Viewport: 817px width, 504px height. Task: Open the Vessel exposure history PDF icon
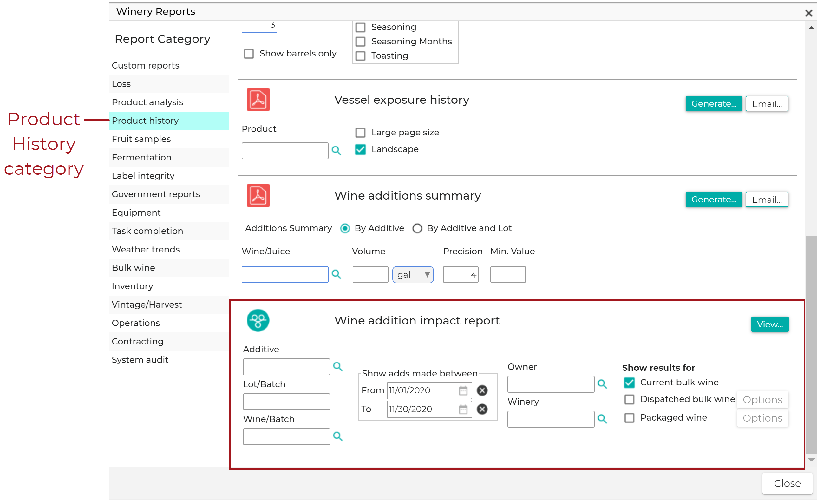click(x=257, y=99)
